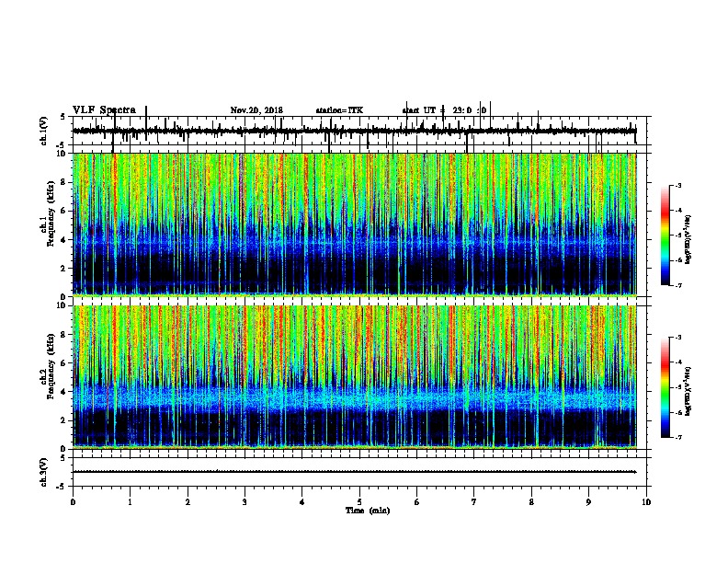
Task: Click the ch.1 spectrogram color bar
Action: tap(665, 236)
